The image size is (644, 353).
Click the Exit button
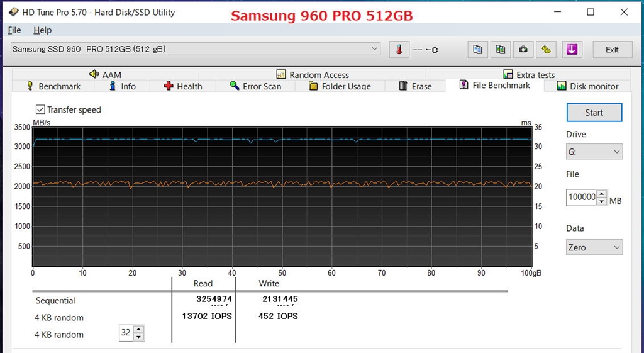[612, 50]
